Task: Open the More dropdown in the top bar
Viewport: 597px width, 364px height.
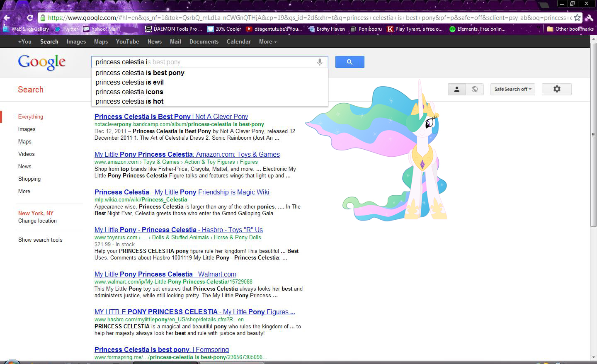Action: tap(268, 41)
